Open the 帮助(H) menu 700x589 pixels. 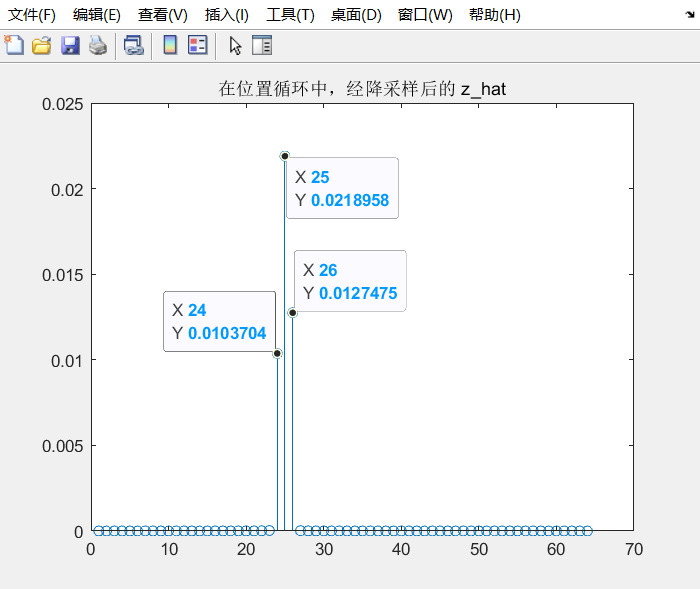tap(495, 15)
